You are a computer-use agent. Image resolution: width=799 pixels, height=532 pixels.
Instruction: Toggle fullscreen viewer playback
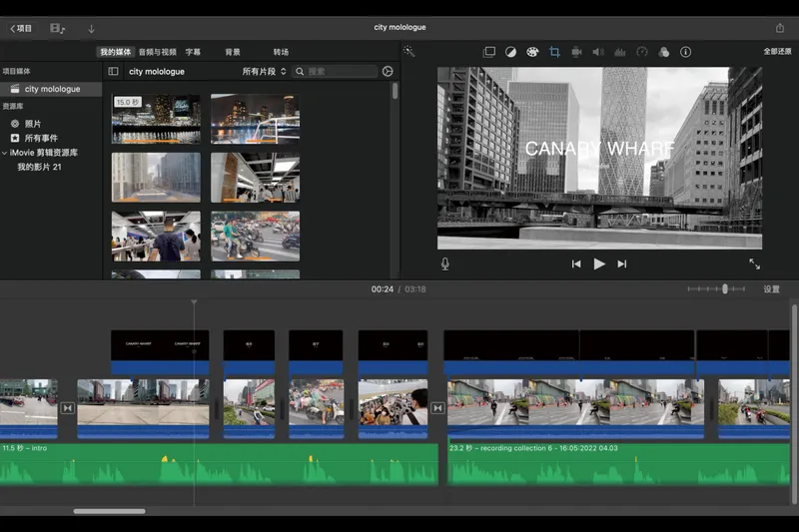click(754, 264)
